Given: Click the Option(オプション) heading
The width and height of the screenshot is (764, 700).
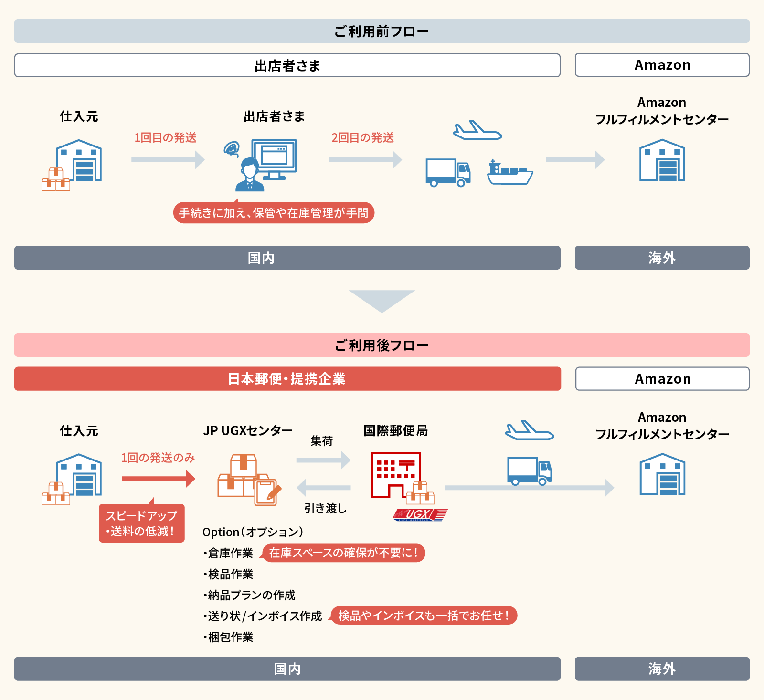Looking at the screenshot, I should click(x=253, y=532).
